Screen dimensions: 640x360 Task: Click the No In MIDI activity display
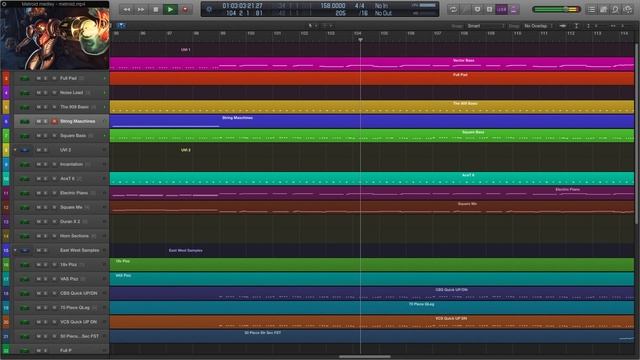(x=381, y=6)
